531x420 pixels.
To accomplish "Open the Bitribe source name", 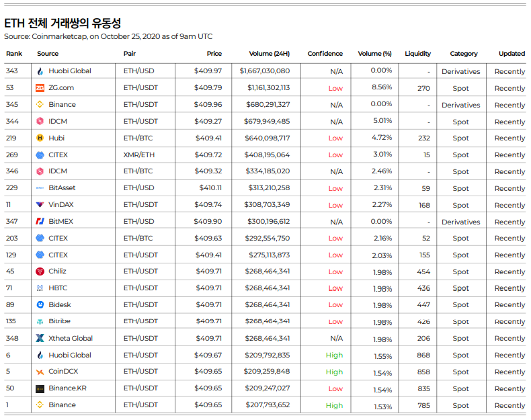I will [x=60, y=321].
